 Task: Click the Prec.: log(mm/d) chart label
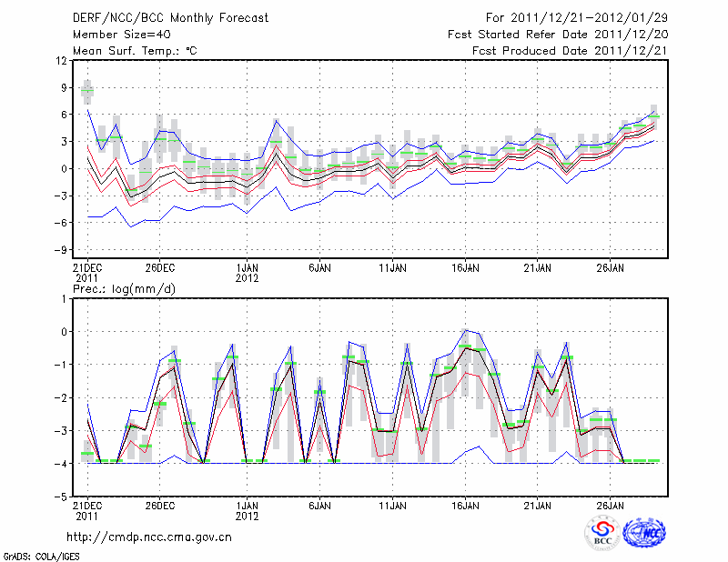(x=126, y=288)
